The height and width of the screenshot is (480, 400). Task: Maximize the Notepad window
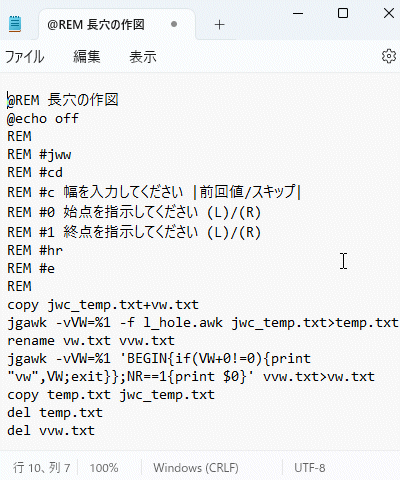[343, 13]
